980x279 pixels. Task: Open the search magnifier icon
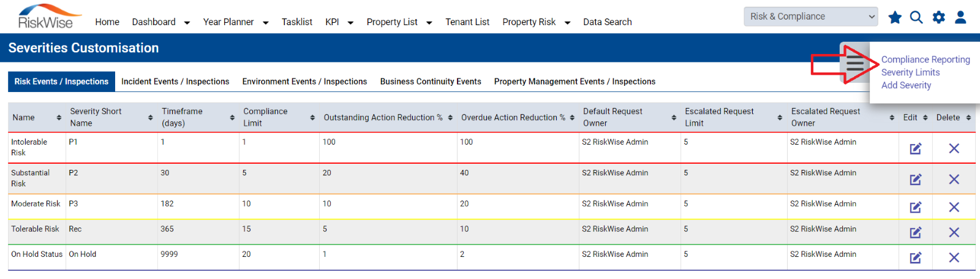tap(916, 17)
